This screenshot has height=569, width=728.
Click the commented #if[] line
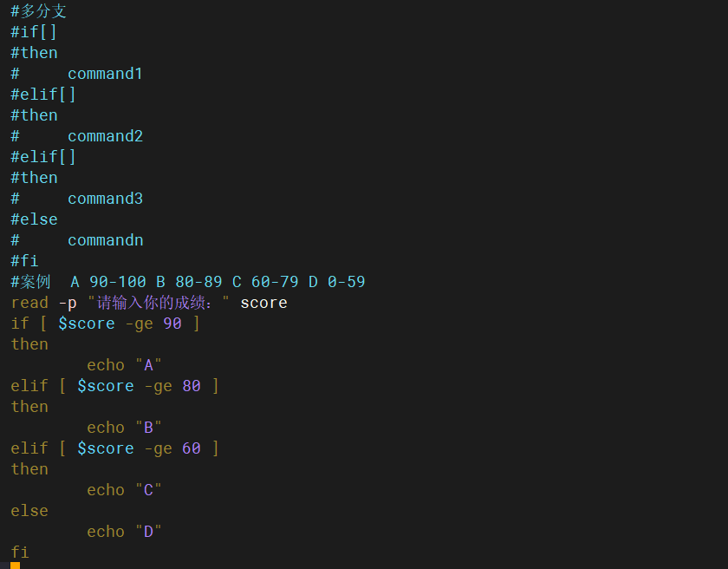click(34, 32)
